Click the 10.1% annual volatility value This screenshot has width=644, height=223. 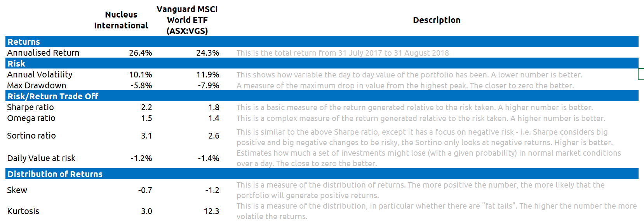(x=140, y=74)
